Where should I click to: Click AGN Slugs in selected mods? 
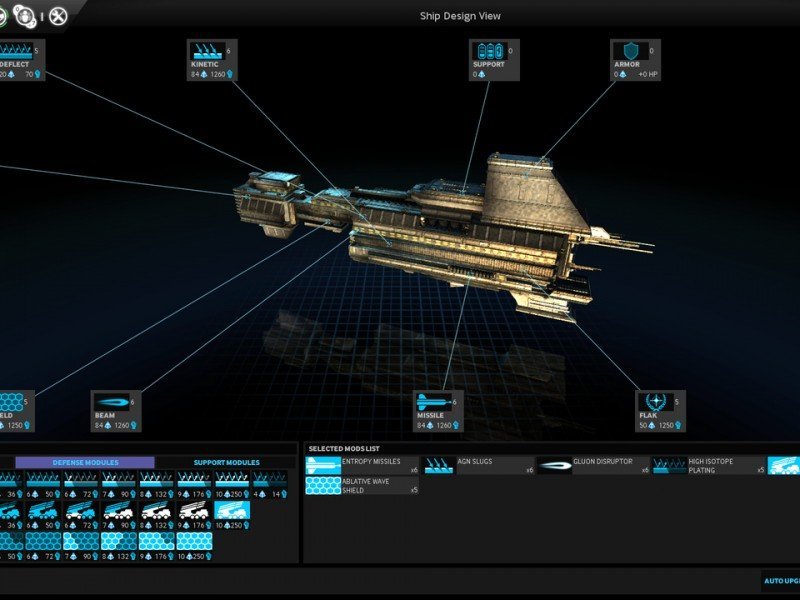pyautogui.click(x=478, y=465)
